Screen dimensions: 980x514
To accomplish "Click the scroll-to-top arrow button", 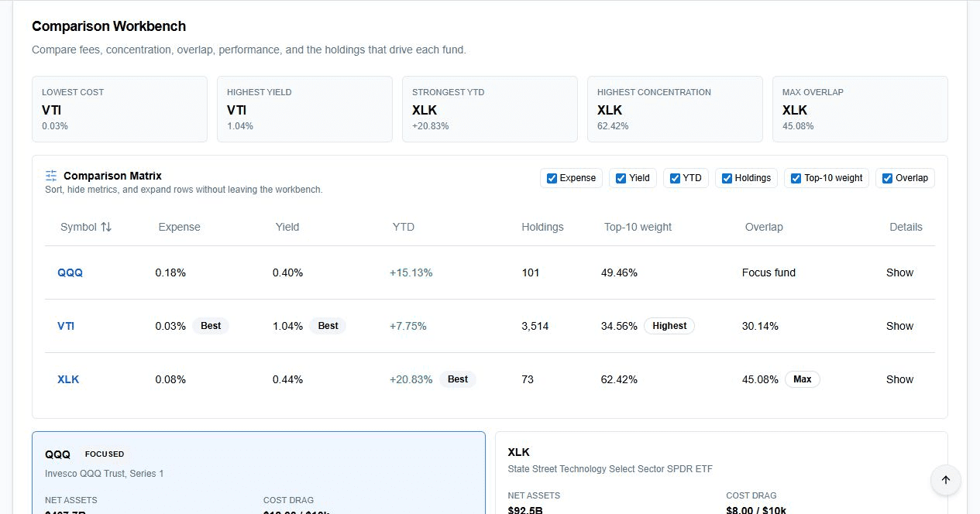I will click(945, 480).
